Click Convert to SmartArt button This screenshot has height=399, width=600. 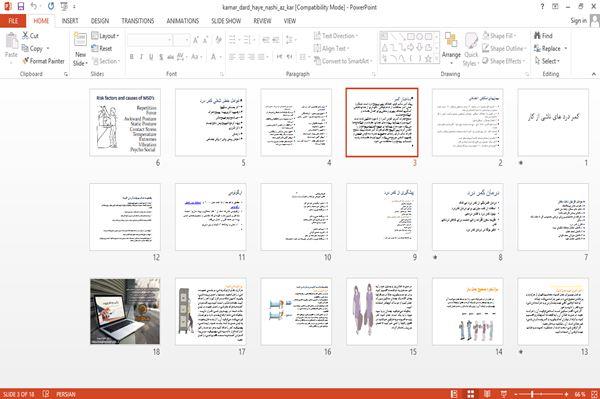tap(343, 61)
